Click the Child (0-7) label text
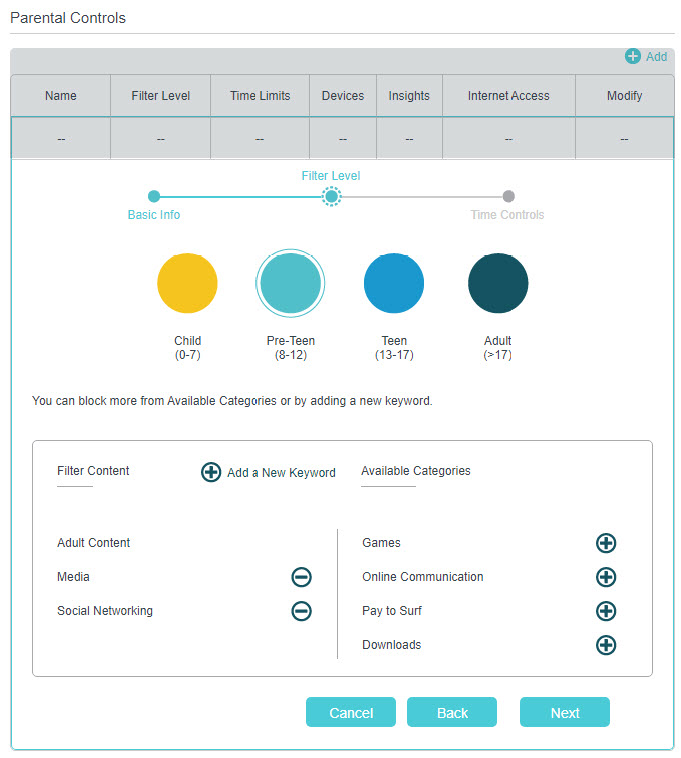 tap(188, 348)
